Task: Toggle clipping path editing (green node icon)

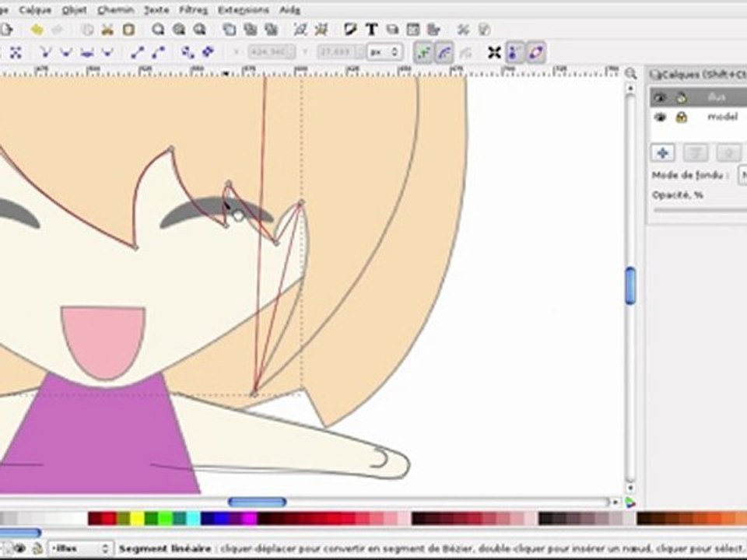Action: [x=423, y=52]
